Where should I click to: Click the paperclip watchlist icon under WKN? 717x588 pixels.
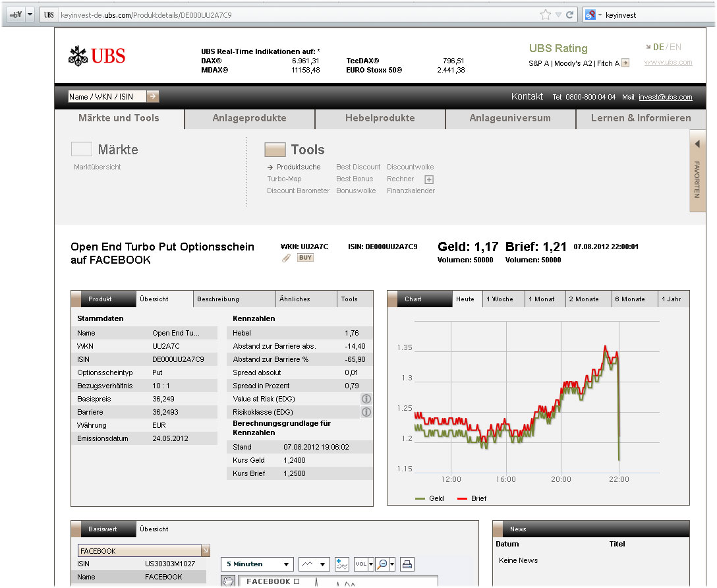tap(286, 258)
